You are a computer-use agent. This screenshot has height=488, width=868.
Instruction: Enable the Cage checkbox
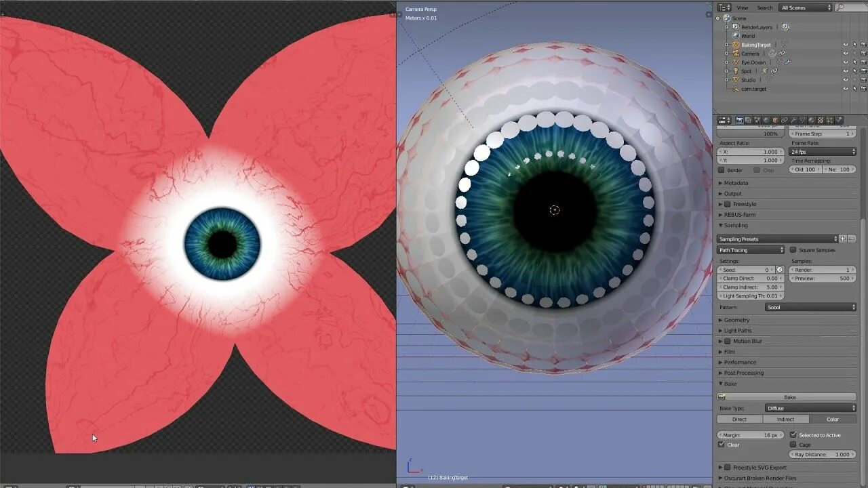pyautogui.click(x=793, y=445)
